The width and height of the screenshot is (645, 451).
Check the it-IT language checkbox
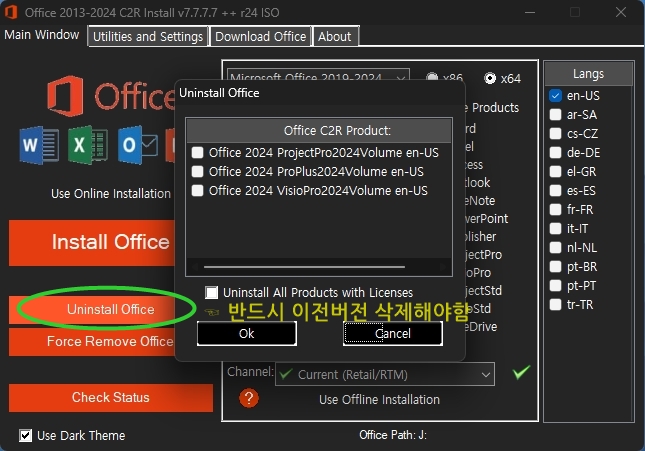click(x=555, y=228)
